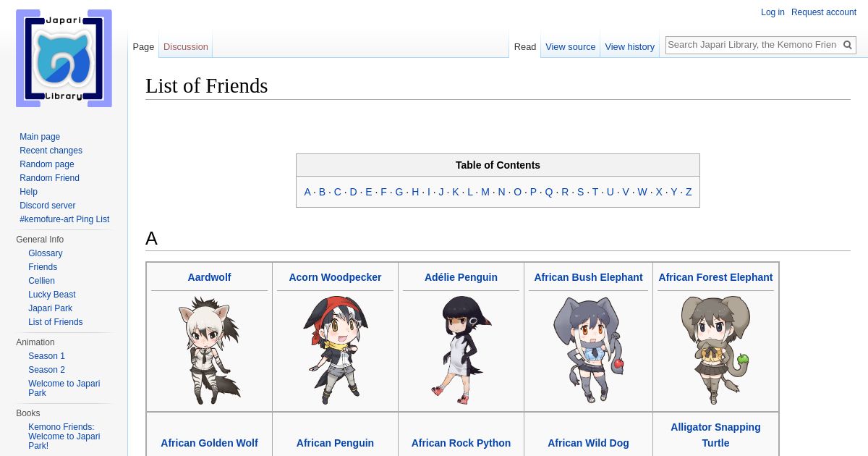Select the Read tab

[525, 46]
